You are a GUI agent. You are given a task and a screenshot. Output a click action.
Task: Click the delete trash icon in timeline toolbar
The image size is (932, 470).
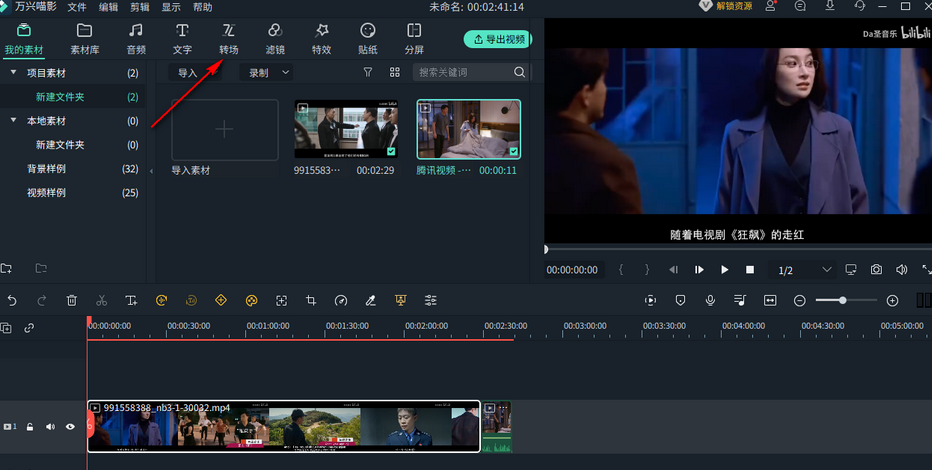(x=72, y=300)
